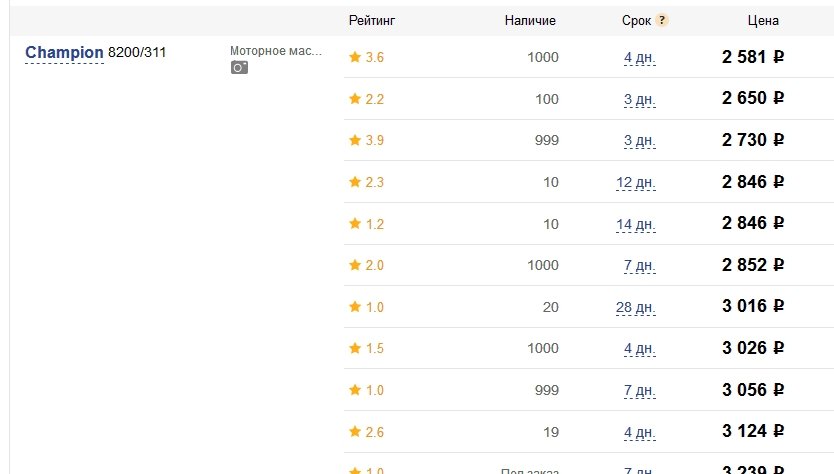Click the star icon rated 2.6
Screen dimensions: 834x474
[355, 431]
